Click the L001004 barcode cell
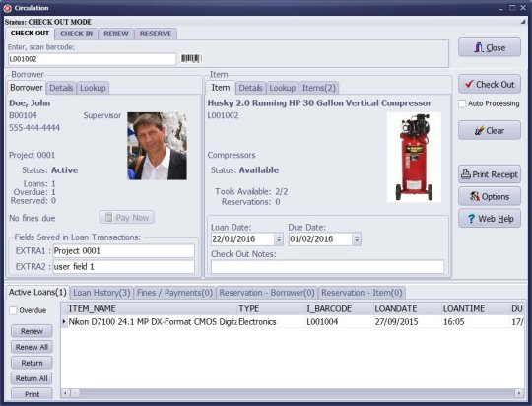 pos(339,321)
